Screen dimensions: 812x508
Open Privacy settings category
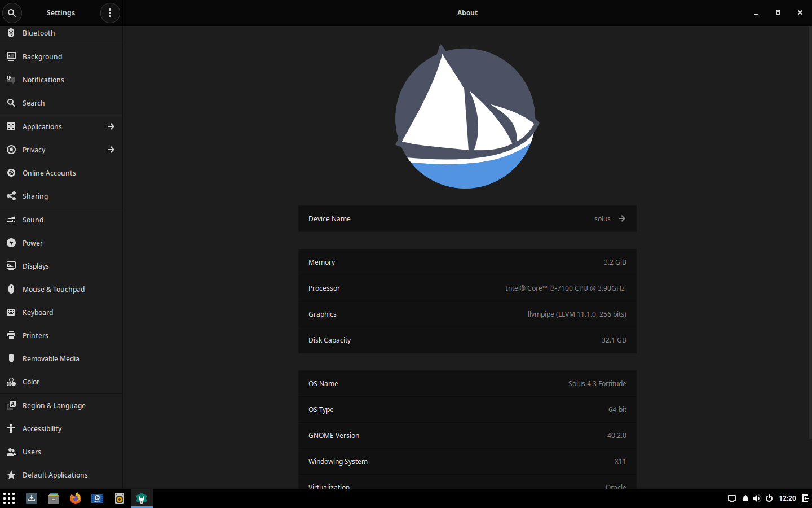pos(61,150)
